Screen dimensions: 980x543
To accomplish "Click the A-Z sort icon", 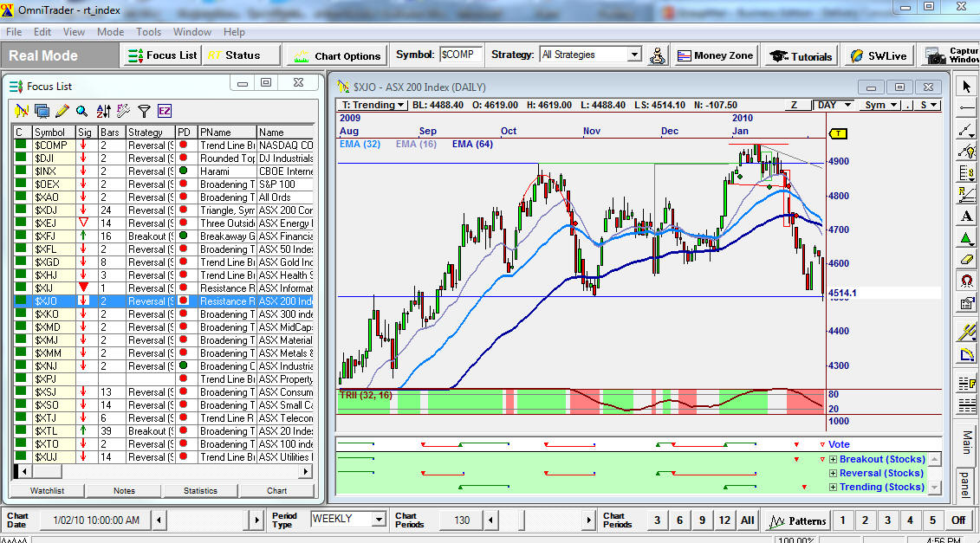I will pyautogui.click(x=103, y=111).
